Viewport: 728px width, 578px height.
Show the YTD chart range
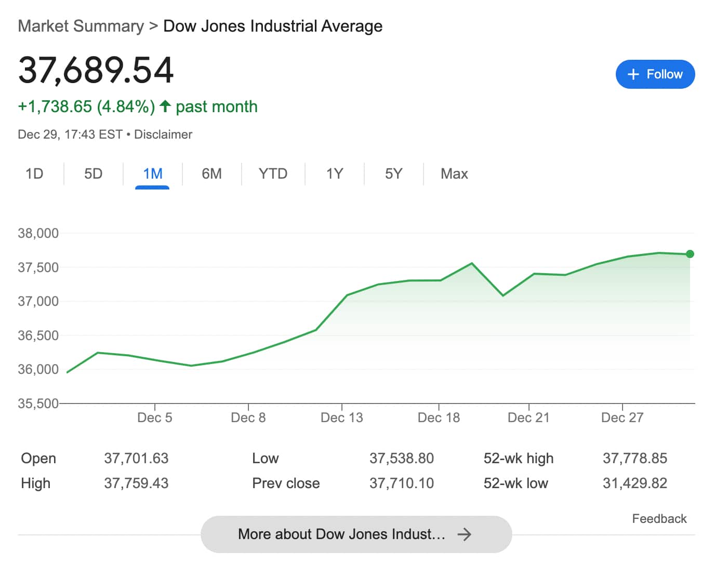click(273, 173)
